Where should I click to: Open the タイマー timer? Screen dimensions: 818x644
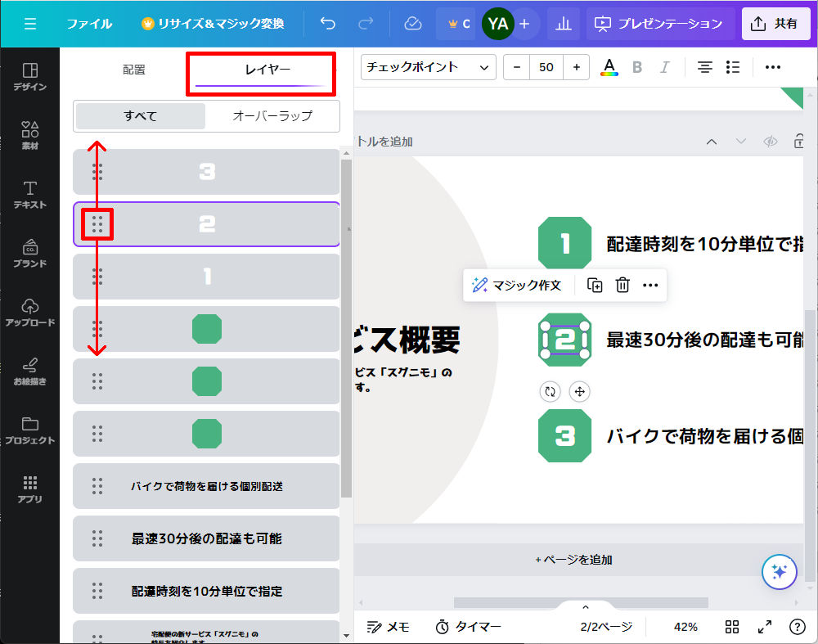[x=468, y=627]
